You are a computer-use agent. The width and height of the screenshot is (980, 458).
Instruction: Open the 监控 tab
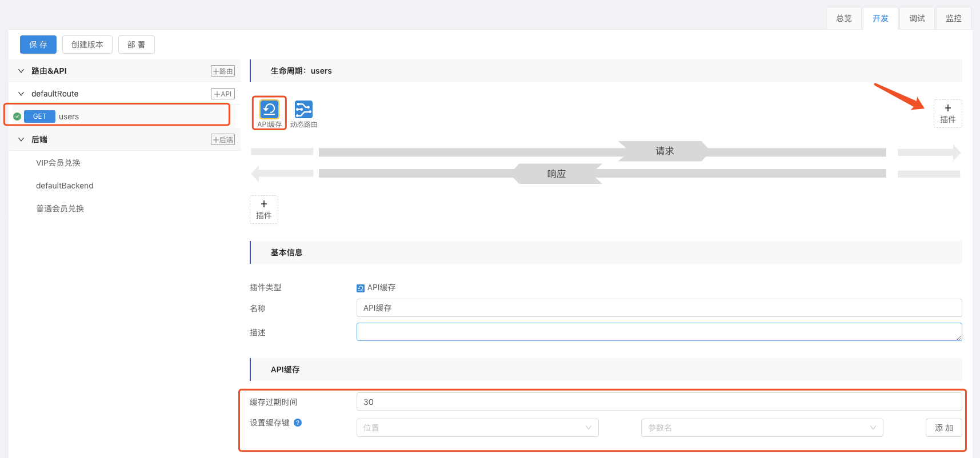pyautogui.click(x=953, y=18)
